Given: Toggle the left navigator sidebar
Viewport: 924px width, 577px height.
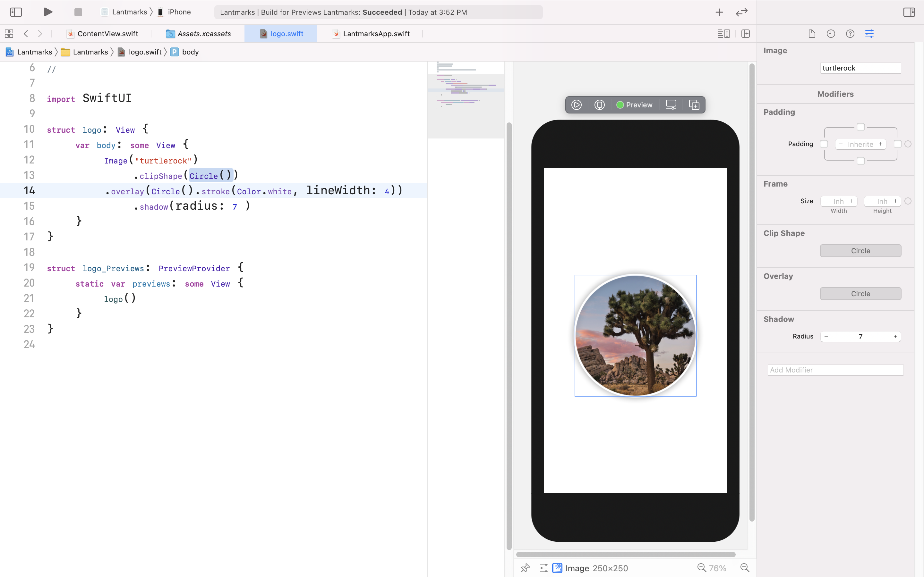Looking at the screenshot, I should [16, 12].
